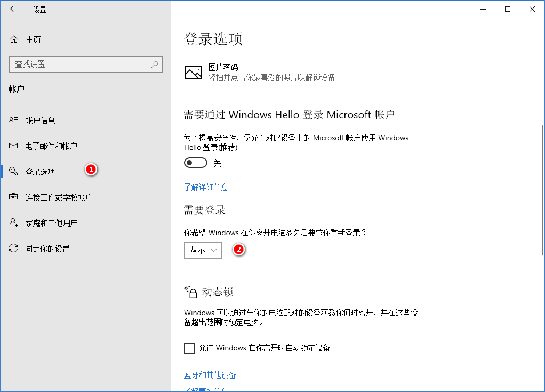Enable the Windows Hello sign-in toggle
The image size is (545, 392).
coord(195,163)
